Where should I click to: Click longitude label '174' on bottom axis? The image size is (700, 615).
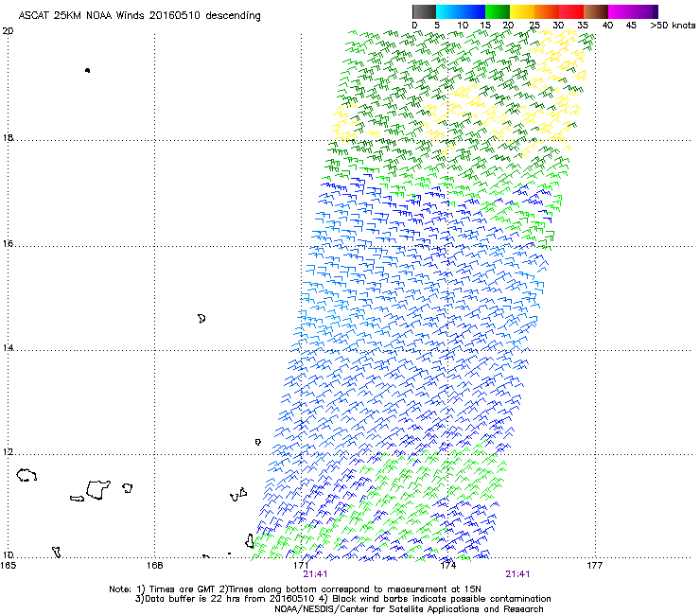pos(447,566)
